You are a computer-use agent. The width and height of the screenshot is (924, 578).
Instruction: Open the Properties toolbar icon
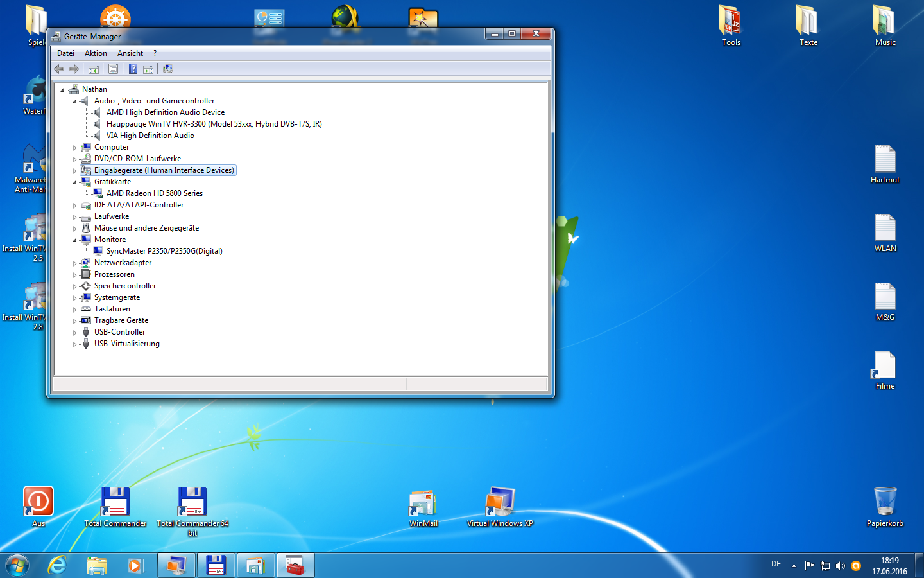coord(113,69)
